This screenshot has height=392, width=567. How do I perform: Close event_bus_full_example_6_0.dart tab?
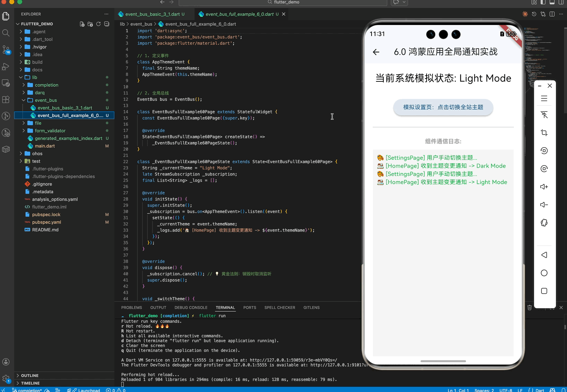(x=283, y=14)
